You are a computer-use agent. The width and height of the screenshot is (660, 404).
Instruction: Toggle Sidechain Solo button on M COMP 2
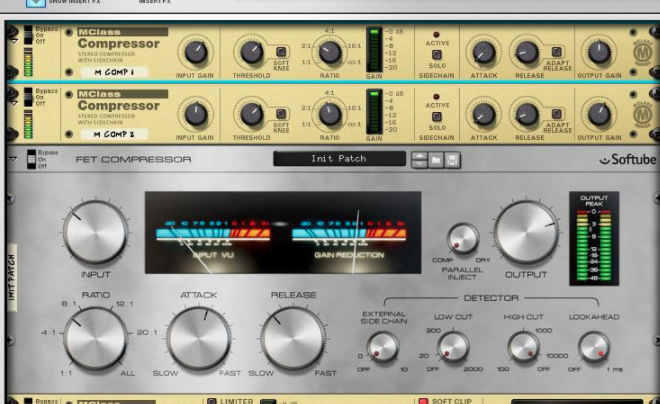436,117
